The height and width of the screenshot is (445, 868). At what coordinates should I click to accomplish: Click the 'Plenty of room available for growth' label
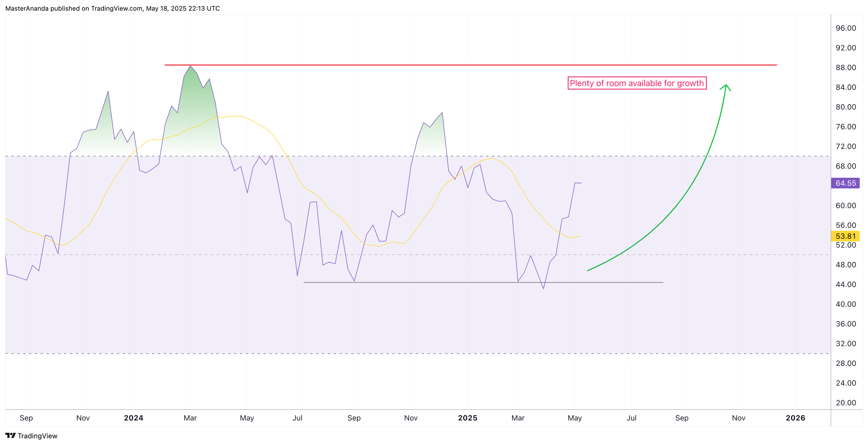pyautogui.click(x=637, y=83)
